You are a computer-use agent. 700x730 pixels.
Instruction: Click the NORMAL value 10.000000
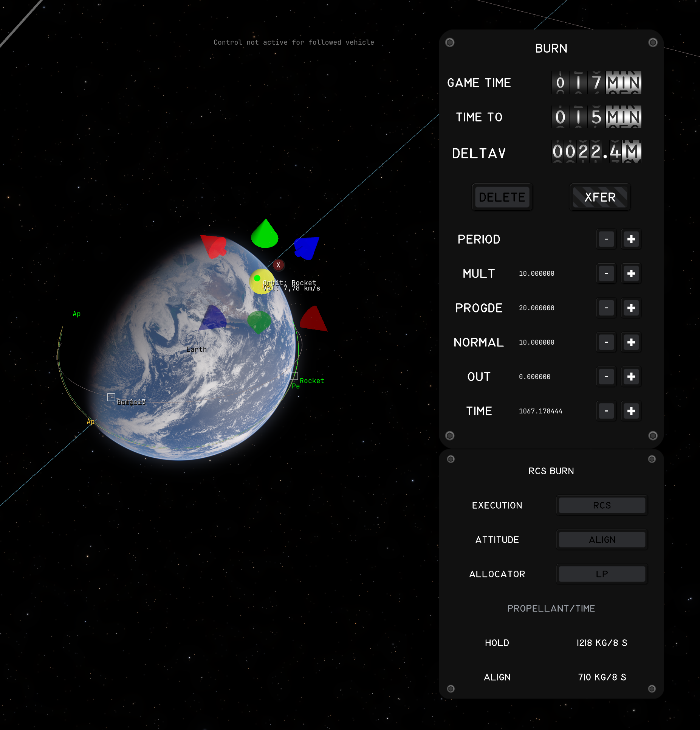pyautogui.click(x=536, y=342)
